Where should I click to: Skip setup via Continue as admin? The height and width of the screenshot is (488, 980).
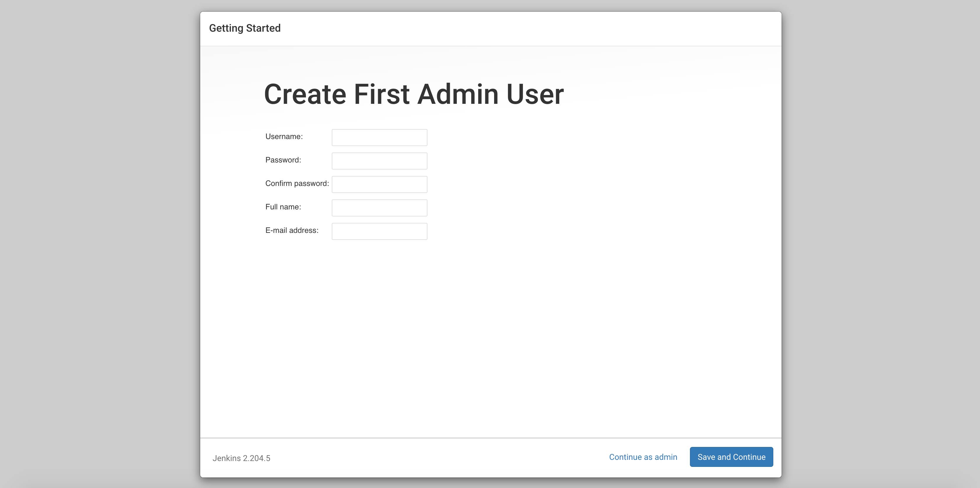[x=643, y=457]
